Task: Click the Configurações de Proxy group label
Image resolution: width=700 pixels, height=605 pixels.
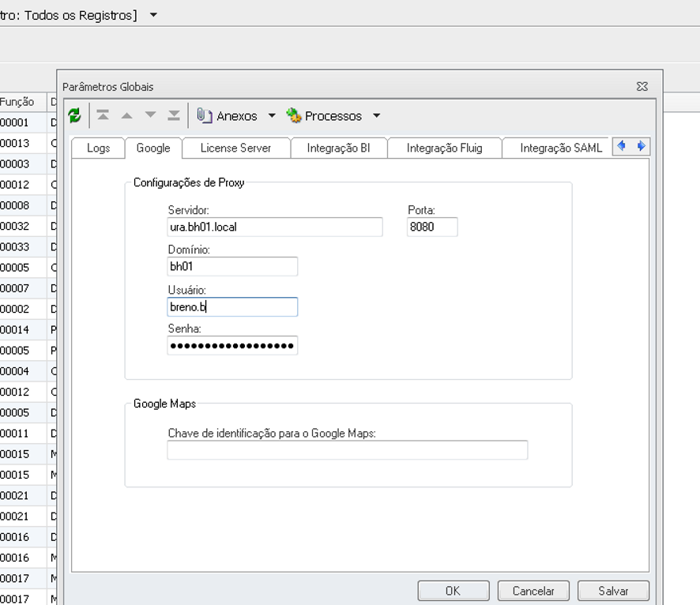Action: (189, 182)
